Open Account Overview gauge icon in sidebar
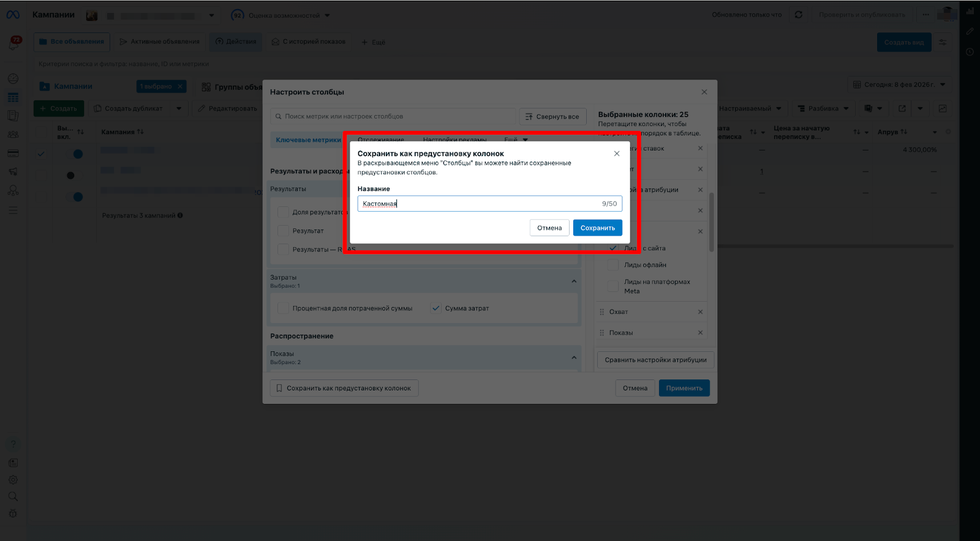Image resolution: width=980 pixels, height=541 pixels. click(x=13, y=79)
